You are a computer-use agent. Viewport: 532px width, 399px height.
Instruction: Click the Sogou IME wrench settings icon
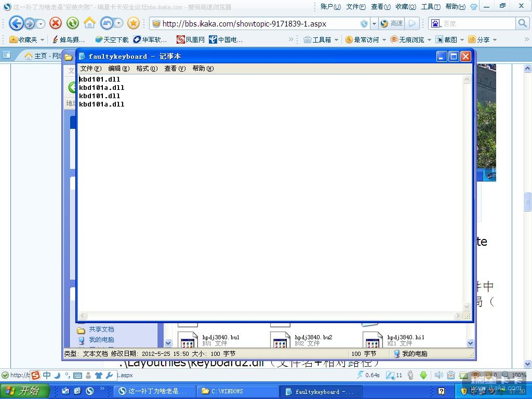[x=109, y=375]
